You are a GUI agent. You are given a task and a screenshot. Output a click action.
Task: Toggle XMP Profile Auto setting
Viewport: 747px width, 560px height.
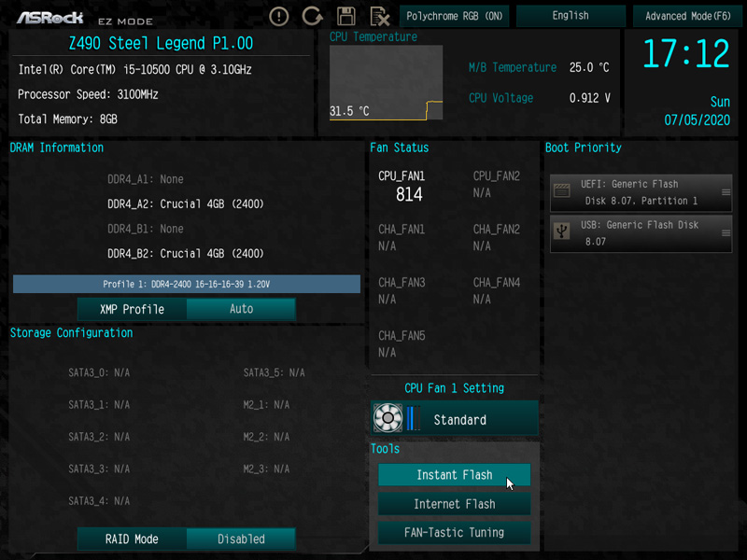pos(241,309)
